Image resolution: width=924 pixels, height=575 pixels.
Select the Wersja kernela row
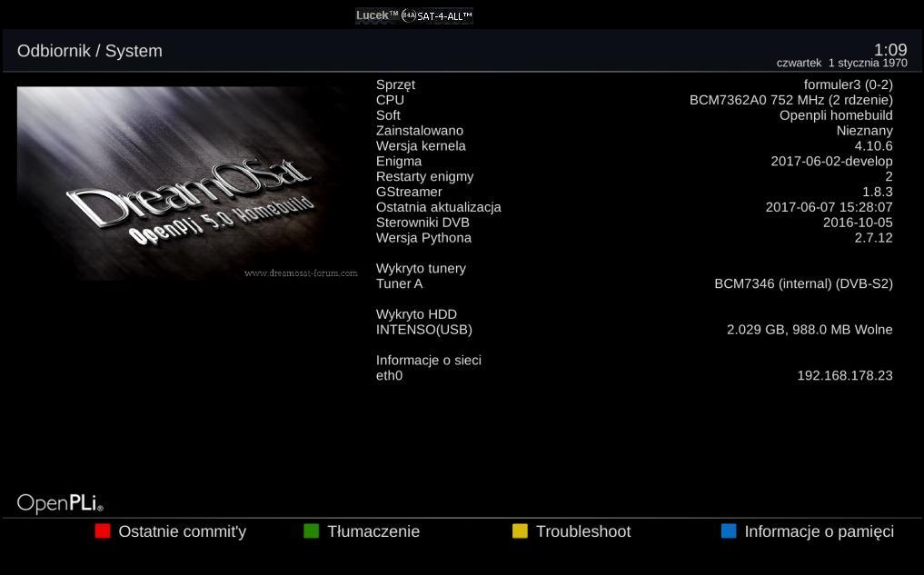pos(634,145)
